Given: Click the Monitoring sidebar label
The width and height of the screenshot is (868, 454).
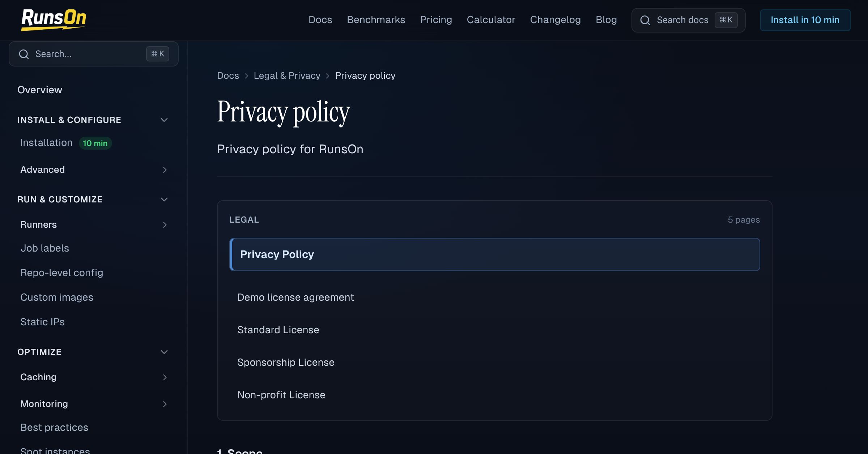Looking at the screenshot, I should pyautogui.click(x=44, y=404).
